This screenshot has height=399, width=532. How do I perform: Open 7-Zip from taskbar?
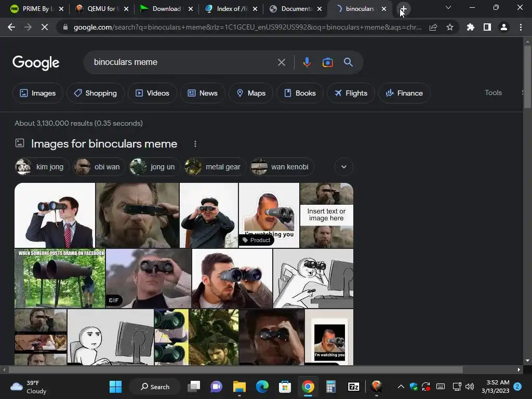[x=353, y=387]
